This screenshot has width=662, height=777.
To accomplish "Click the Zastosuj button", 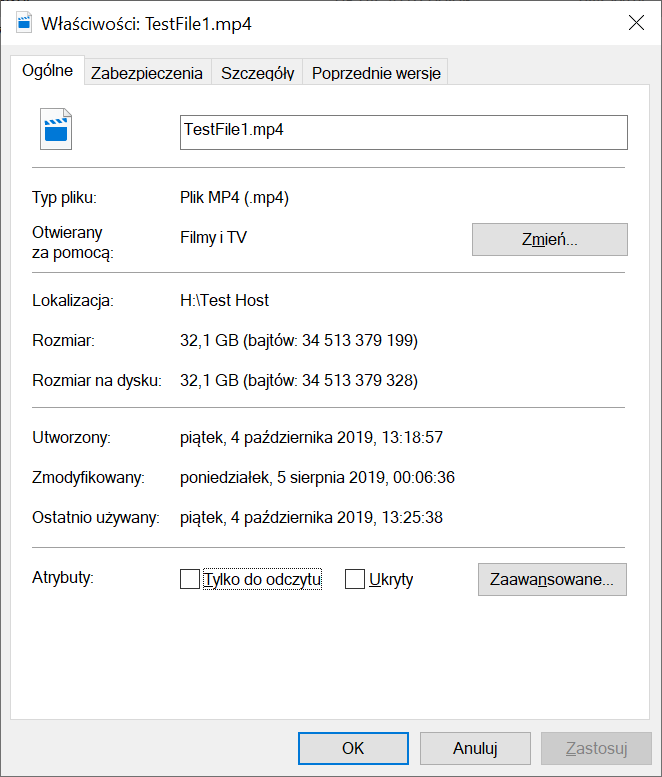I will point(596,747).
